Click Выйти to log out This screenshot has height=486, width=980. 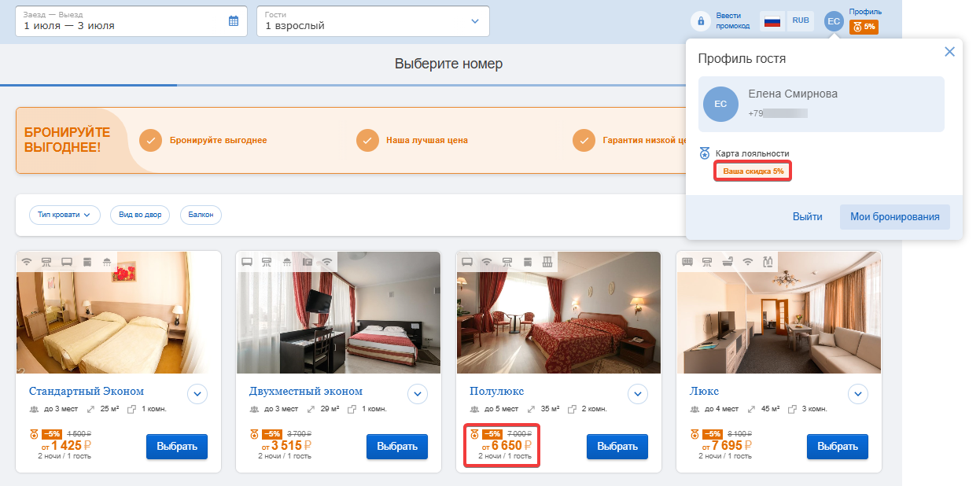[x=807, y=217]
